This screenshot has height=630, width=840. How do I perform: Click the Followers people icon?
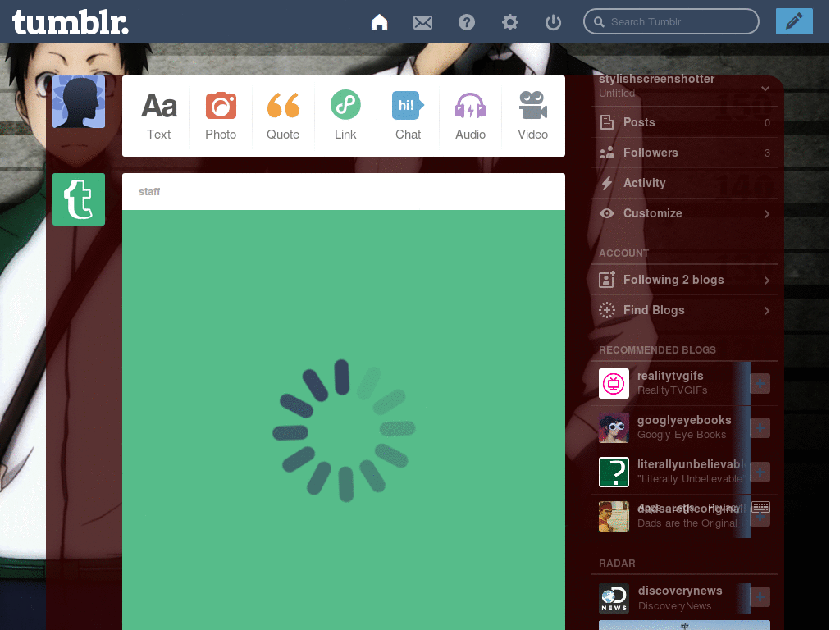tap(607, 153)
